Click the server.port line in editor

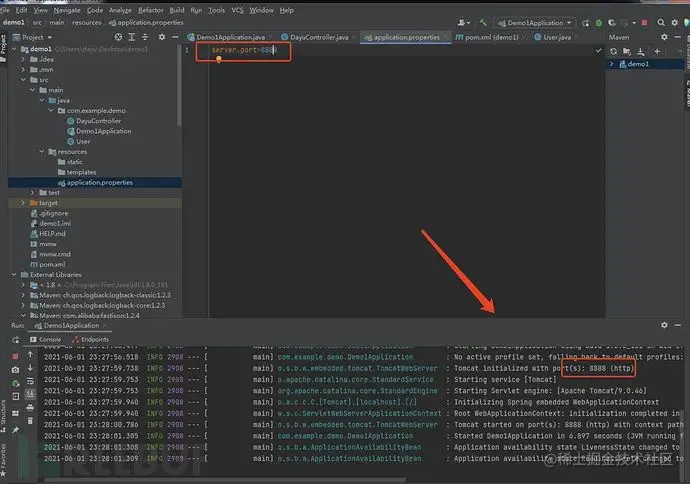pyautogui.click(x=244, y=50)
